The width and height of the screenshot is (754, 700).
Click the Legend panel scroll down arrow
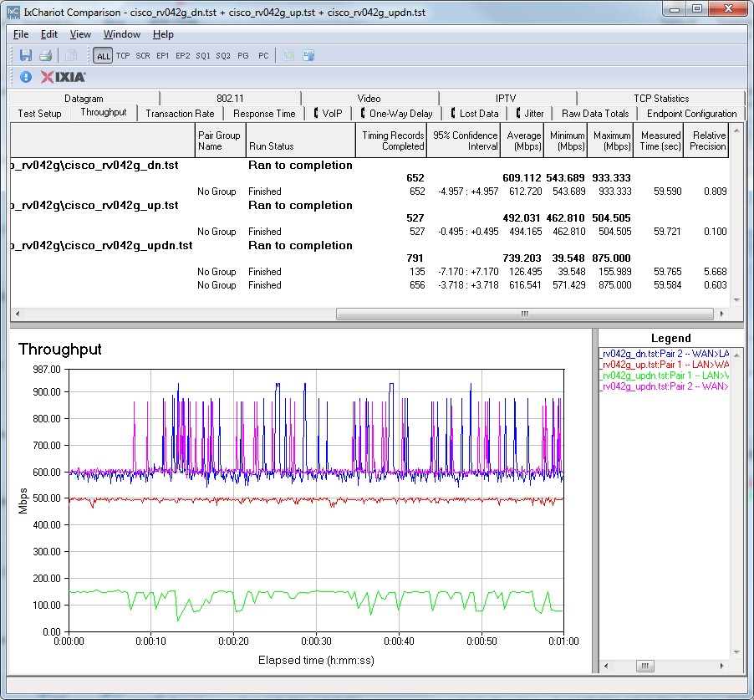tap(736, 652)
